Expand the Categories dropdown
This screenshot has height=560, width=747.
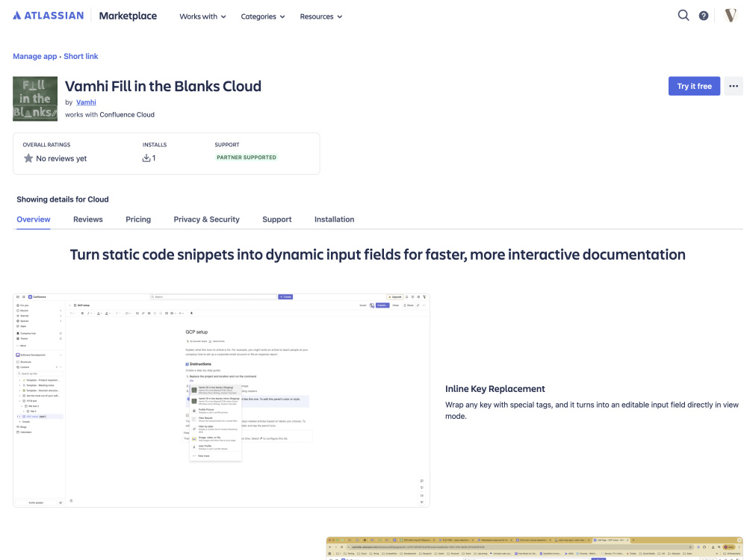[x=262, y=16]
